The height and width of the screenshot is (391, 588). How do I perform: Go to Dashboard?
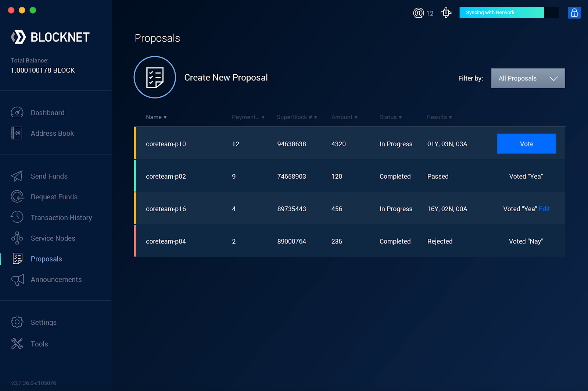(48, 113)
